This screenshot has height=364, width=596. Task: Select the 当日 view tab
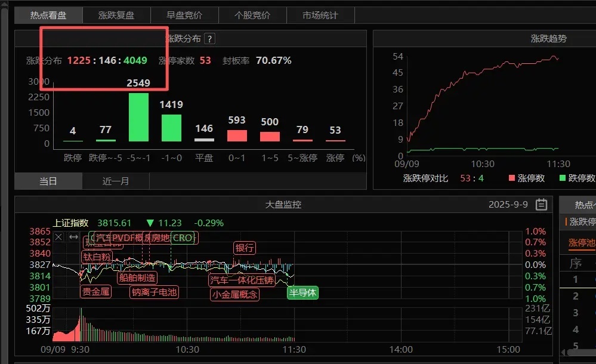pyautogui.click(x=48, y=181)
